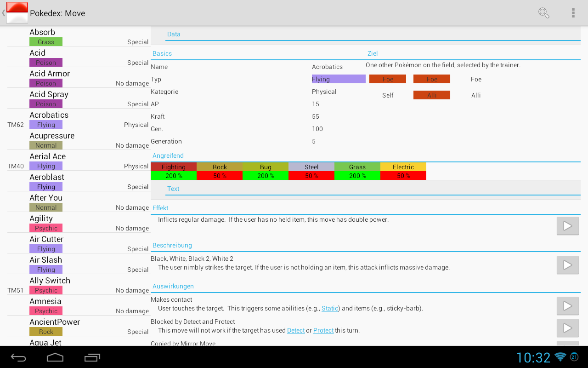Follow the Static ability link
The width and height of the screenshot is (588, 368).
pyautogui.click(x=330, y=308)
